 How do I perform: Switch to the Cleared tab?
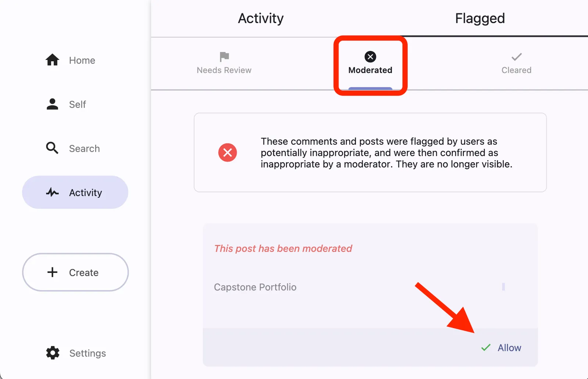pyautogui.click(x=516, y=64)
